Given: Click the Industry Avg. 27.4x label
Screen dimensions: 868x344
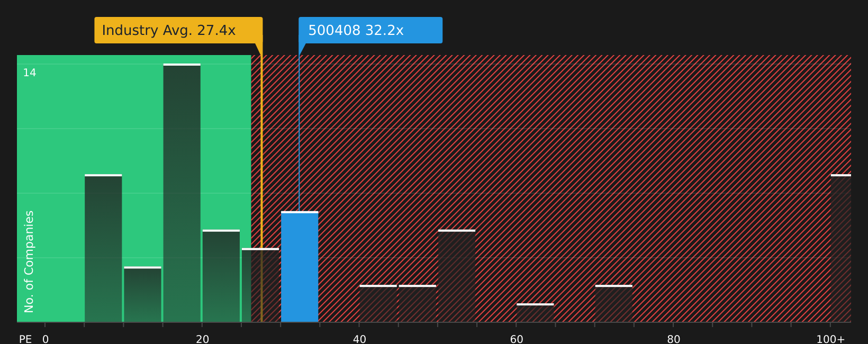Looking at the screenshot, I should click(178, 30).
